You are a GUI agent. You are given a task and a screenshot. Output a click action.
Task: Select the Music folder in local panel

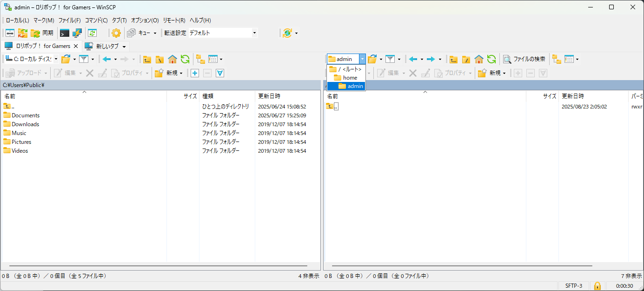15,133
